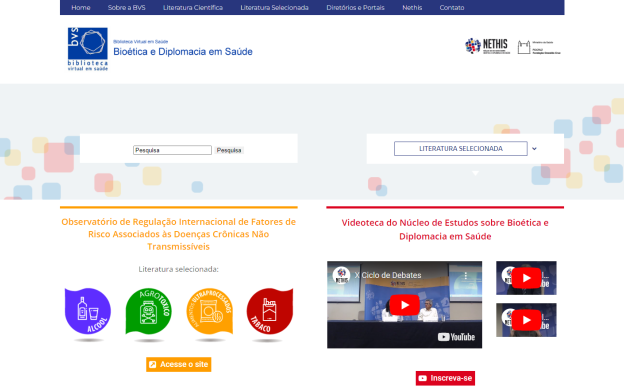The height and width of the screenshot is (390, 624).
Task: Play the upper small video thumbnail
Action: pyautogui.click(x=526, y=278)
